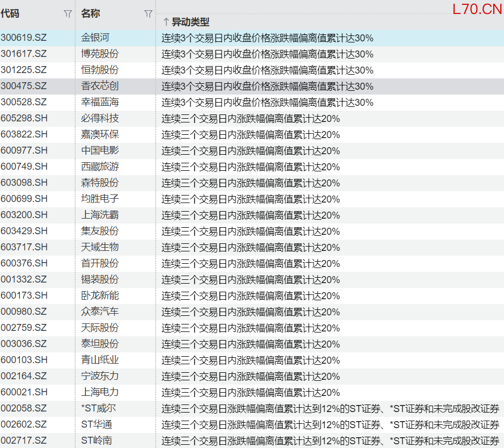Select the 中国电影 stock name

click(100, 150)
